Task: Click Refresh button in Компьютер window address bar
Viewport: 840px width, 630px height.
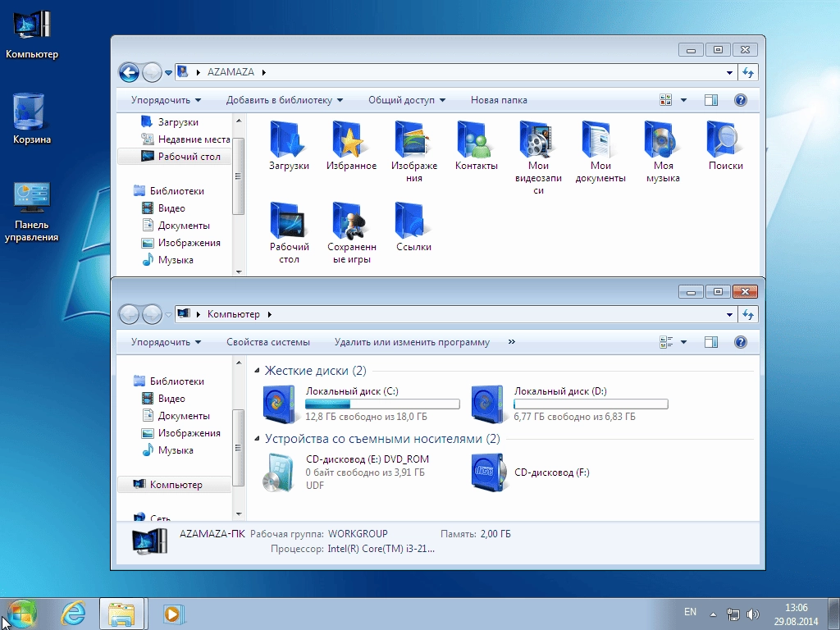Action: (x=748, y=314)
